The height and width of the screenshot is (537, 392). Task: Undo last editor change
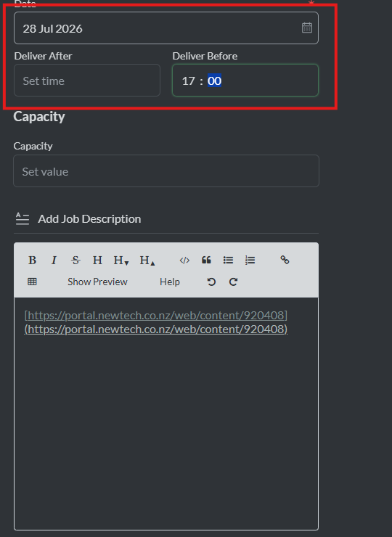click(211, 282)
